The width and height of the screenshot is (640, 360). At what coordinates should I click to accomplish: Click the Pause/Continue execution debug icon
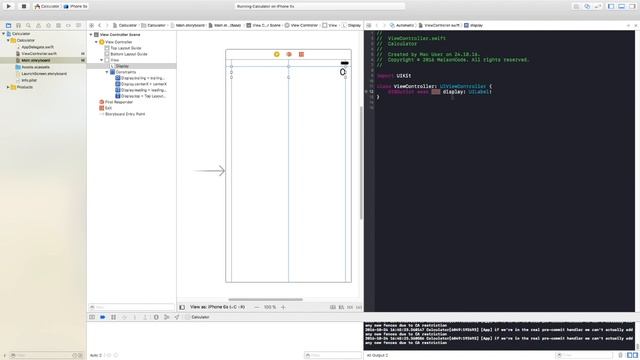113,317
